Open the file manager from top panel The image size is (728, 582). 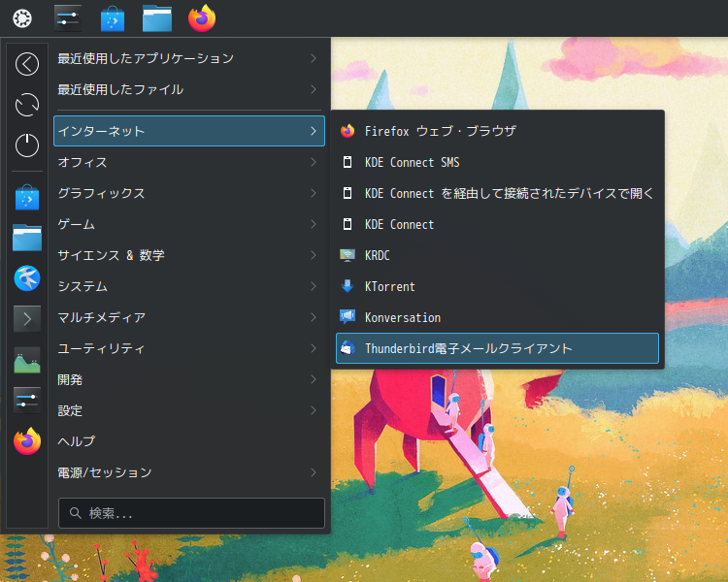[157, 18]
